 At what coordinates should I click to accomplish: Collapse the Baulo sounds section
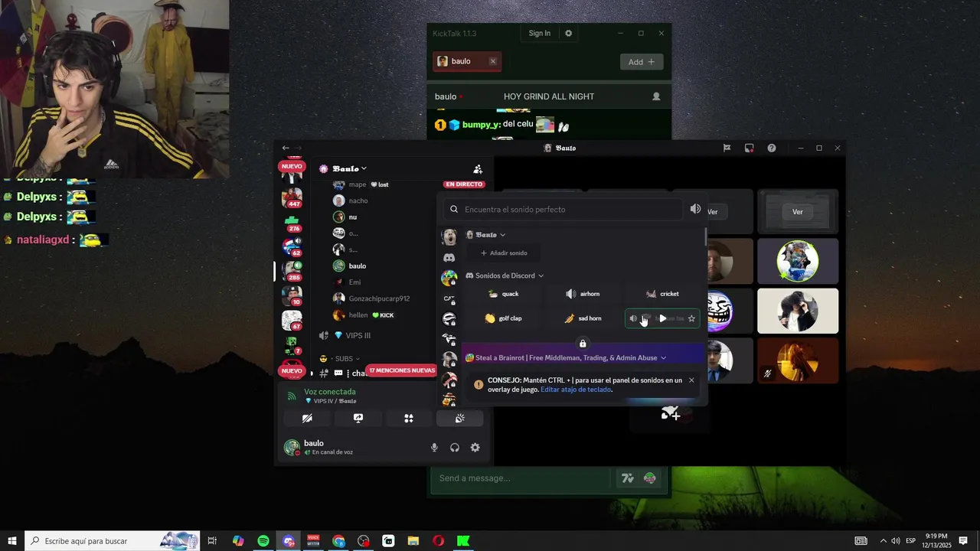click(486, 235)
